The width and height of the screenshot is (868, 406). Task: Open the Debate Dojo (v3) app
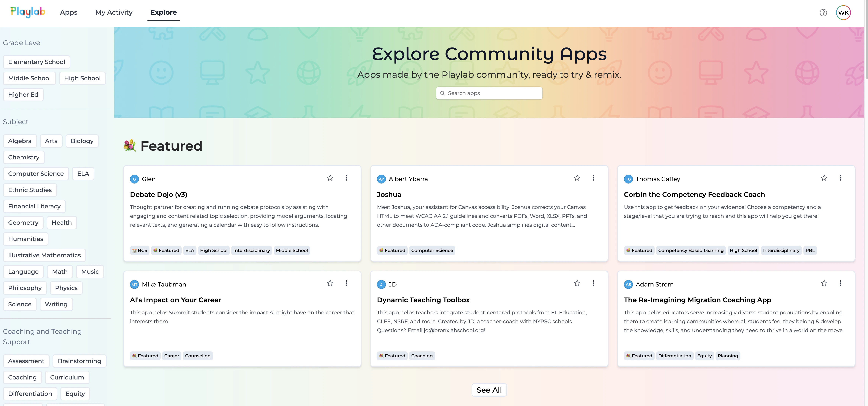point(158,195)
